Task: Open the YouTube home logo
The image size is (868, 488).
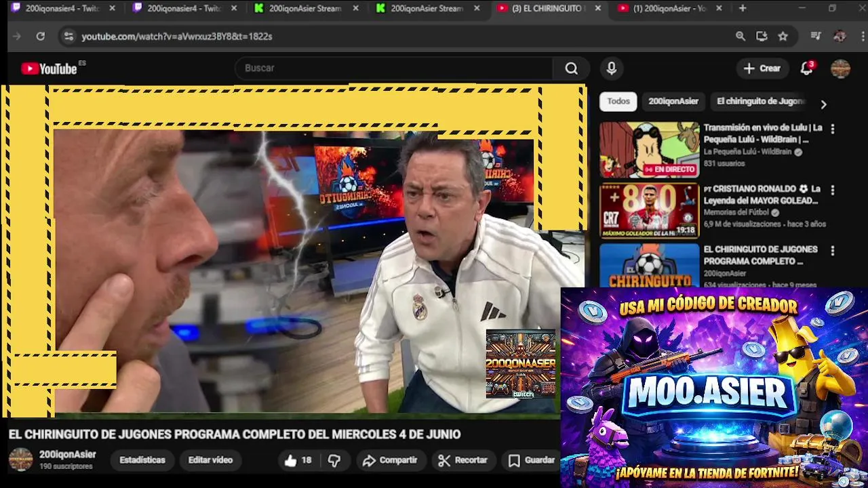Action: coord(49,68)
